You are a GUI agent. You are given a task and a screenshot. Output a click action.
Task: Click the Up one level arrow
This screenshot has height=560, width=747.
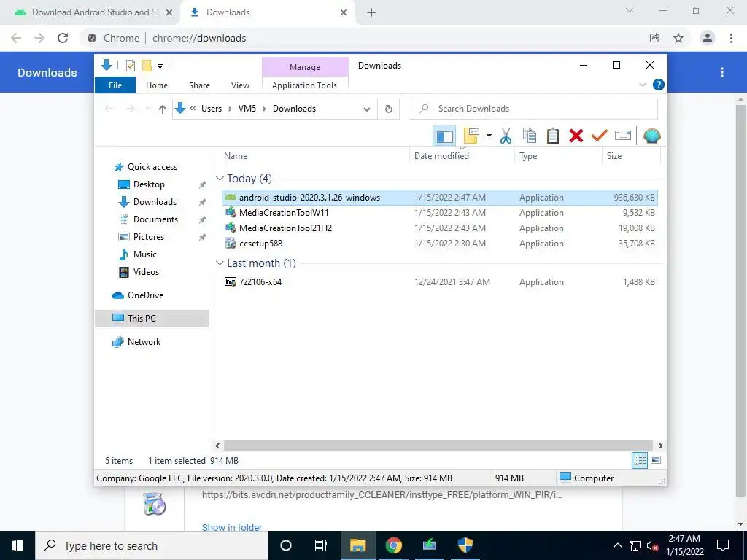163,109
